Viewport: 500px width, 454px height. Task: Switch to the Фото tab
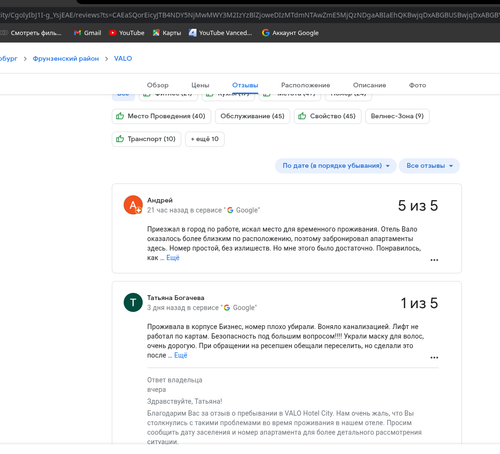pyautogui.click(x=417, y=85)
